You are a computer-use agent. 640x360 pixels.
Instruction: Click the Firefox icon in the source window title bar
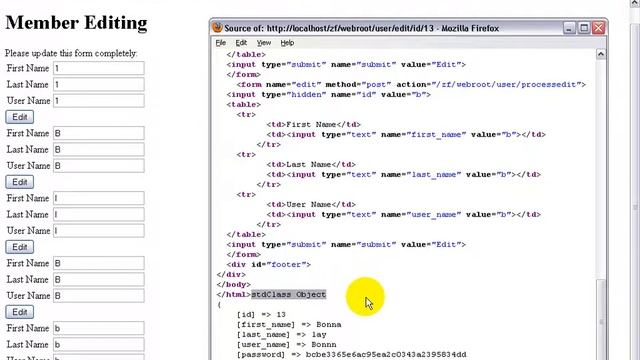pos(218,28)
